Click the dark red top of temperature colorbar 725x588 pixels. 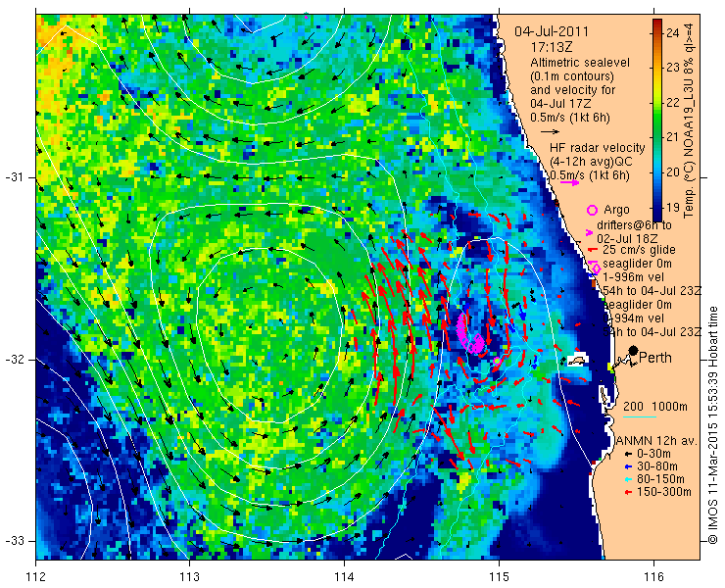[x=657, y=22]
